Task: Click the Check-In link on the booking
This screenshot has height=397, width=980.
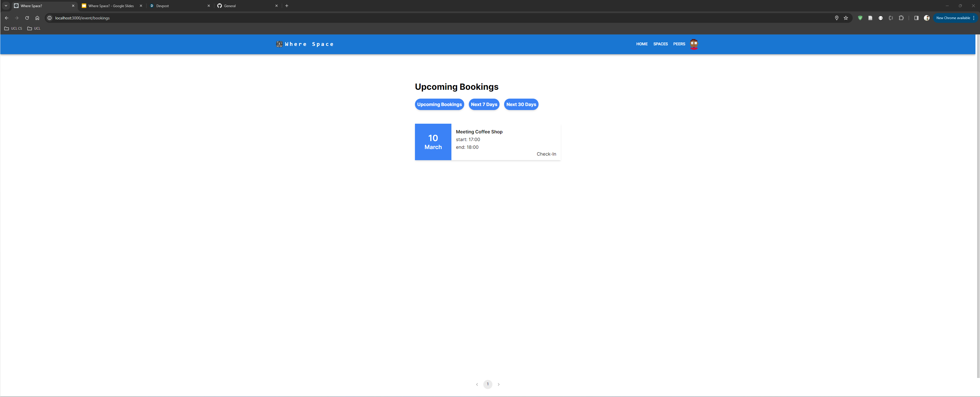Action: (546, 154)
